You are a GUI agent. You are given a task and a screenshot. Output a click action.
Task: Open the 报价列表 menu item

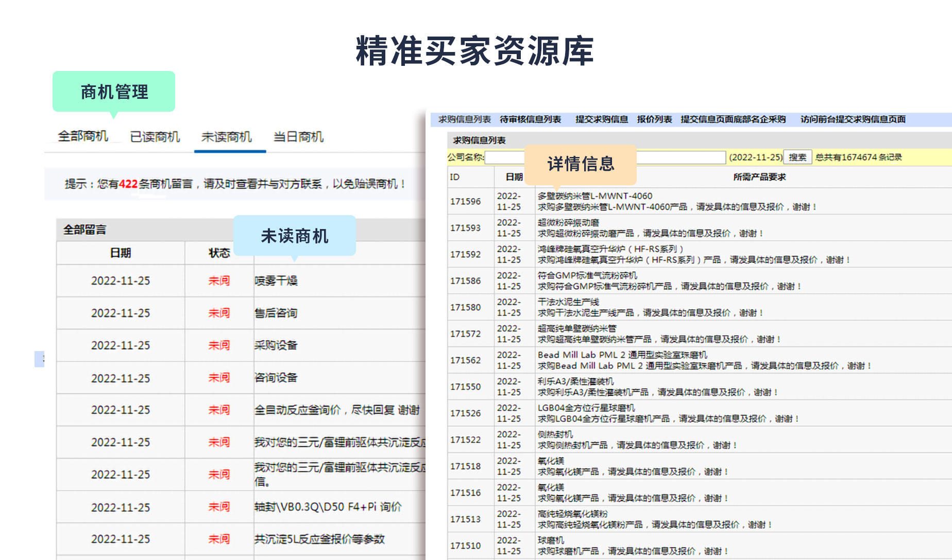[654, 119]
